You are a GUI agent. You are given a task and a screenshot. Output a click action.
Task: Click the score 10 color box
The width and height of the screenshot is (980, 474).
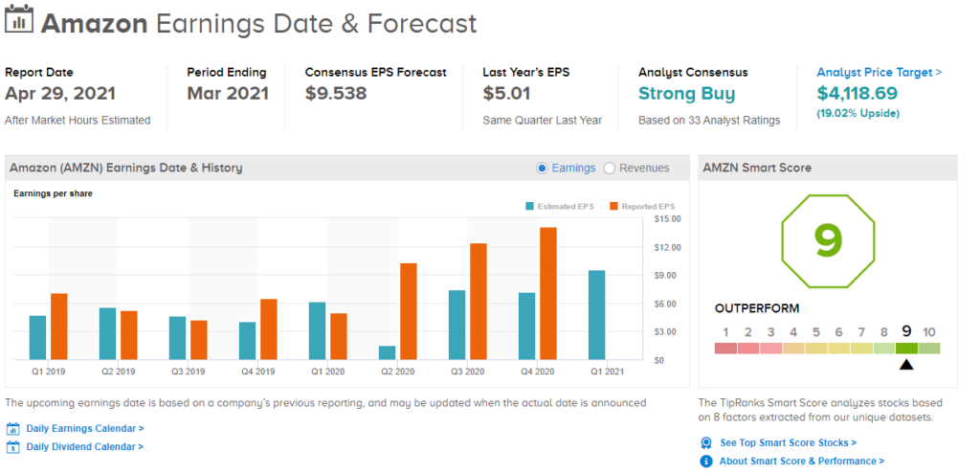point(928,348)
